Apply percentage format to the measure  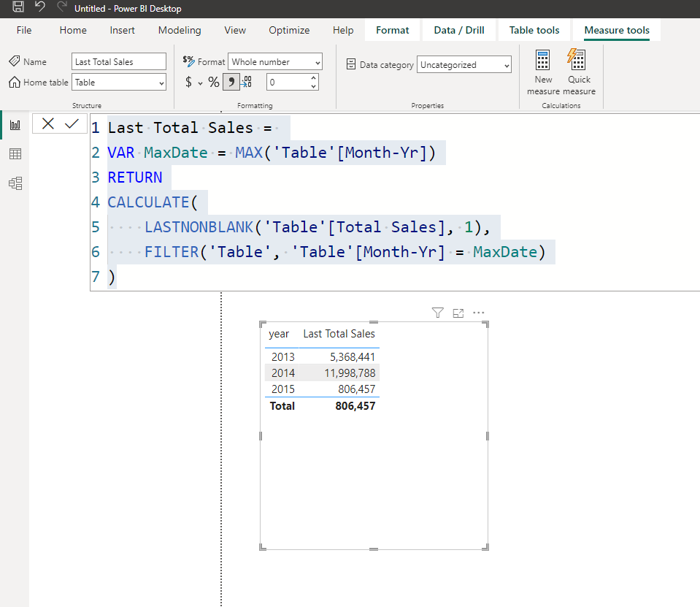pos(214,83)
